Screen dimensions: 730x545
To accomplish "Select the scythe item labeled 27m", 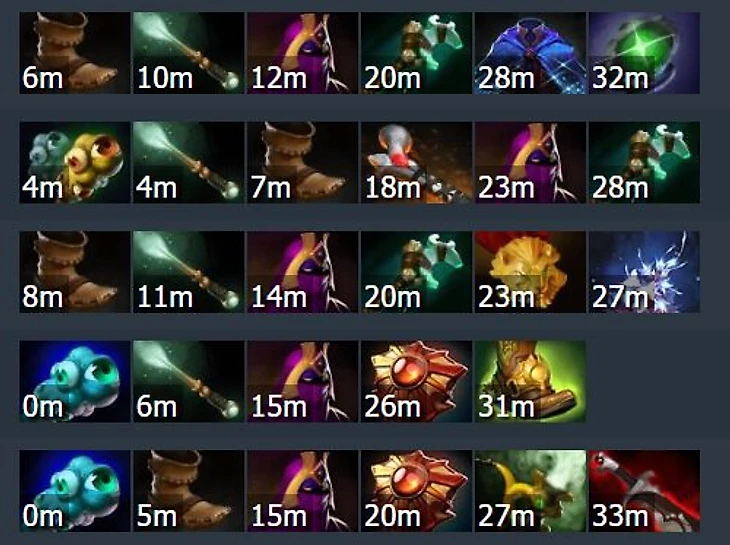I will coord(530,491).
